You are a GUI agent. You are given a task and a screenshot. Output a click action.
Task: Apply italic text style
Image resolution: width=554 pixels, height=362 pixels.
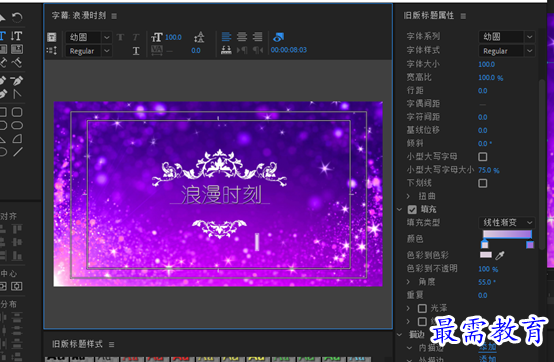coord(136,37)
